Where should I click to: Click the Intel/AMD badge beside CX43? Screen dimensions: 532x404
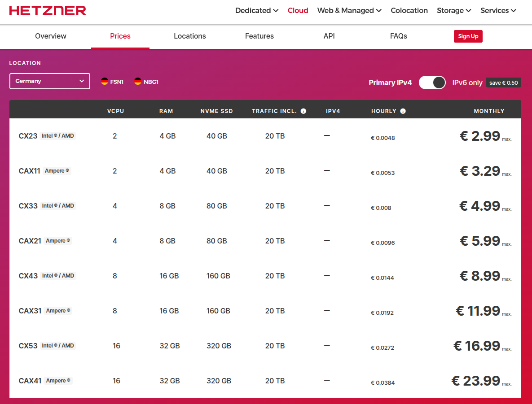point(59,275)
